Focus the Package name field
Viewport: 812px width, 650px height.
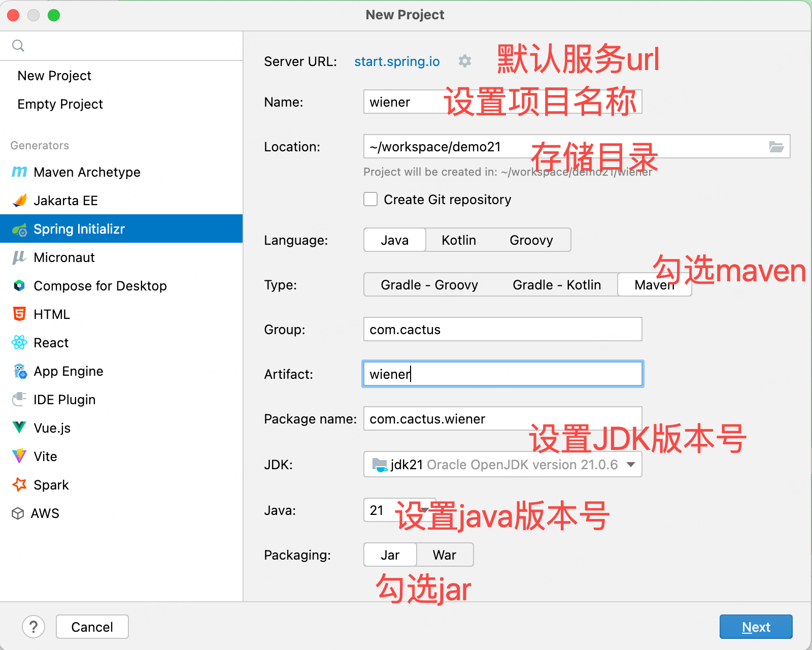pyautogui.click(x=503, y=418)
